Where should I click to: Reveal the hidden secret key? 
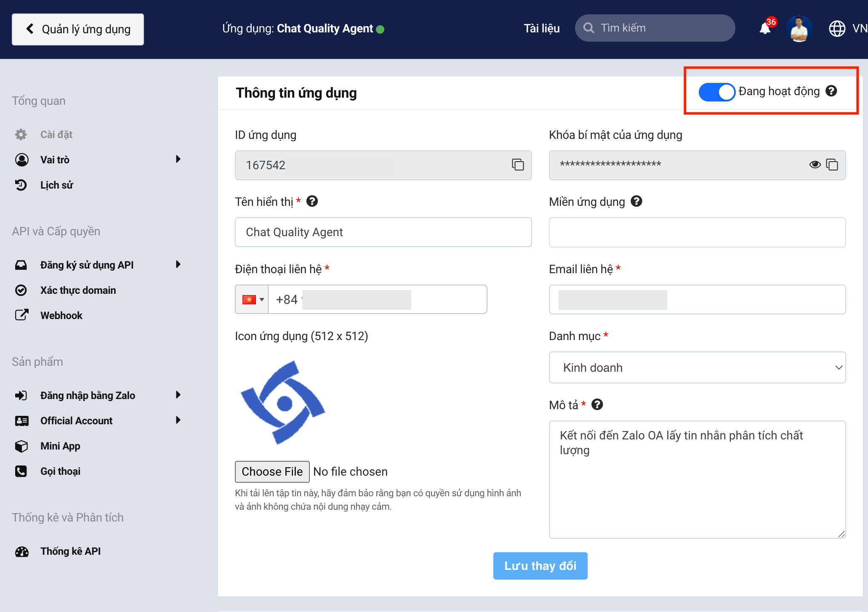[815, 165]
